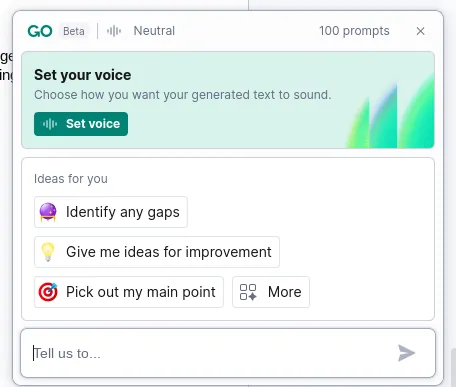The width and height of the screenshot is (456, 387).
Task: Click the voice waveform icon beside Neutral
Action: pos(114,31)
